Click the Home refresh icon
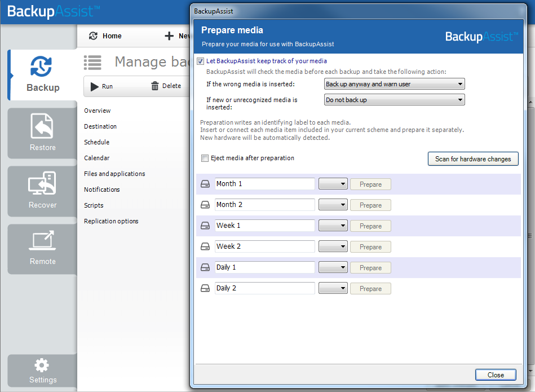The image size is (535, 392). (93, 36)
